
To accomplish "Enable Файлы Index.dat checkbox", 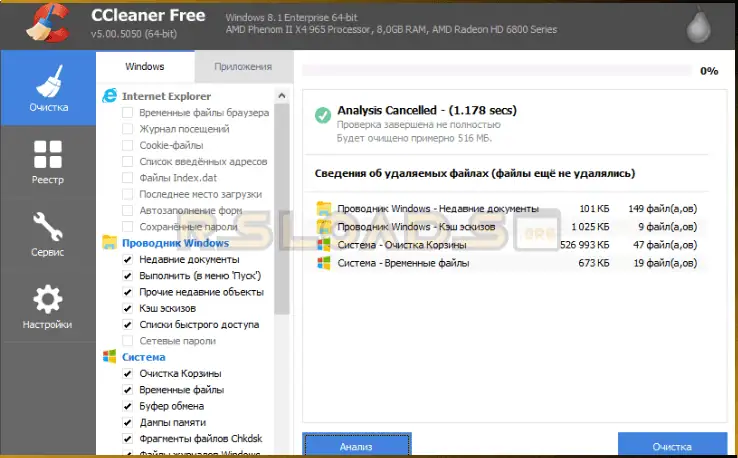I will click(127, 177).
